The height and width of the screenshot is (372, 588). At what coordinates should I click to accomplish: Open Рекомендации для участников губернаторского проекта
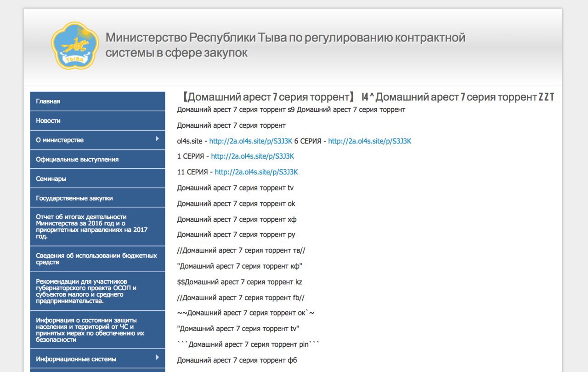[97, 291]
